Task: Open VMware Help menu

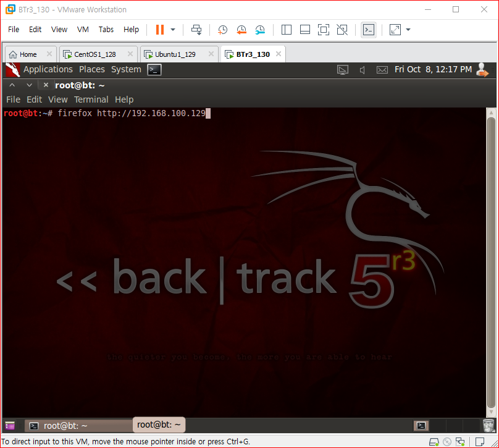Action: coord(131,29)
